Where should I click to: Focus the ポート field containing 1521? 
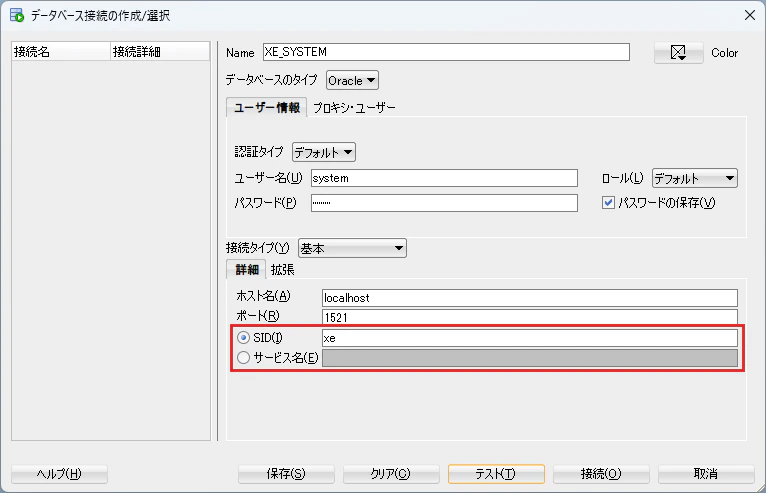(x=530, y=317)
